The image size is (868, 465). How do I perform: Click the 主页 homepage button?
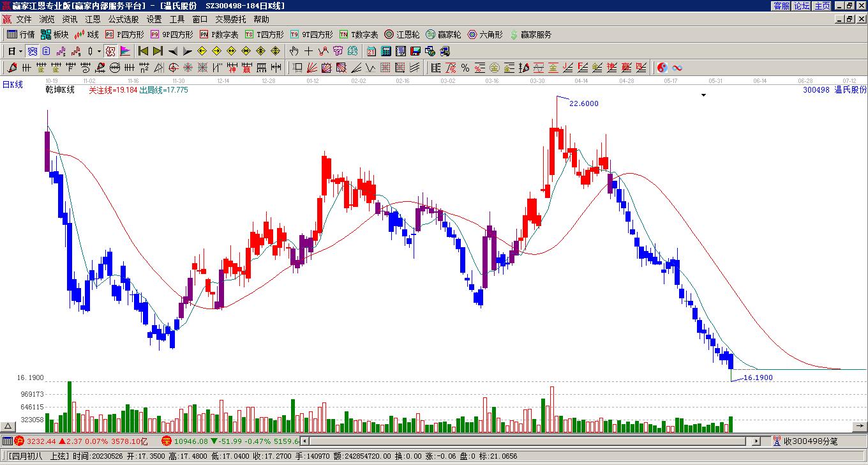coord(822,6)
